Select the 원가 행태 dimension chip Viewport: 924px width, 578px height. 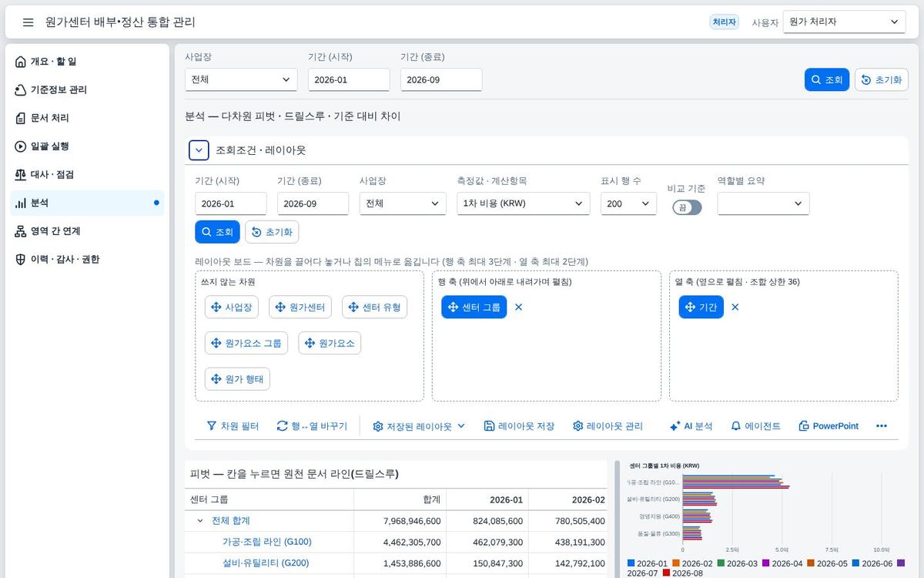tap(237, 379)
